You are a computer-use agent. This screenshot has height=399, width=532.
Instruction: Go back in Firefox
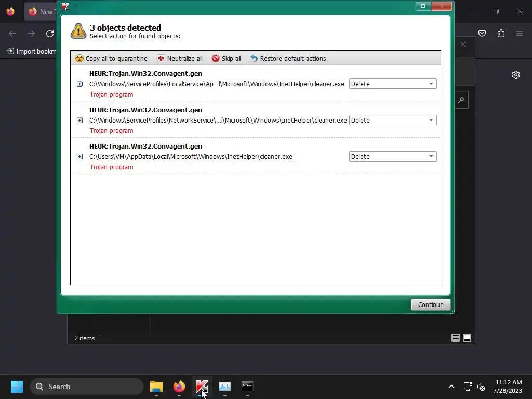(x=12, y=34)
